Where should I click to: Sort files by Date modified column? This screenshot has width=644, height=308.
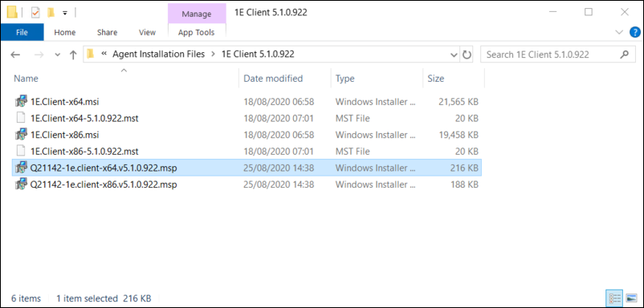pyautogui.click(x=273, y=79)
